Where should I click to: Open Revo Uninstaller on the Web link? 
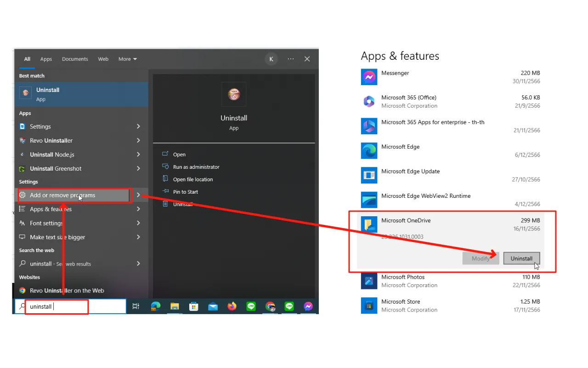(81, 290)
